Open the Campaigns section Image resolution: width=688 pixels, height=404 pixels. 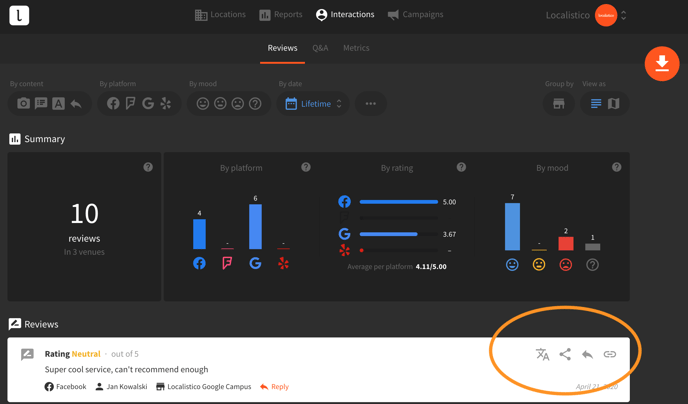click(x=416, y=15)
